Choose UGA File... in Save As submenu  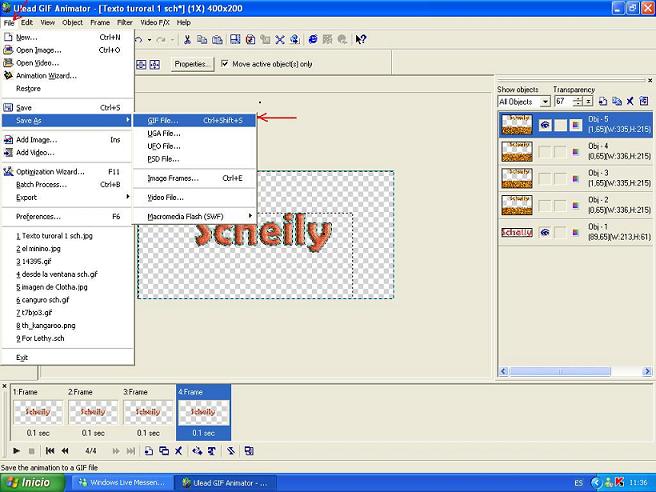pos(195,133)
